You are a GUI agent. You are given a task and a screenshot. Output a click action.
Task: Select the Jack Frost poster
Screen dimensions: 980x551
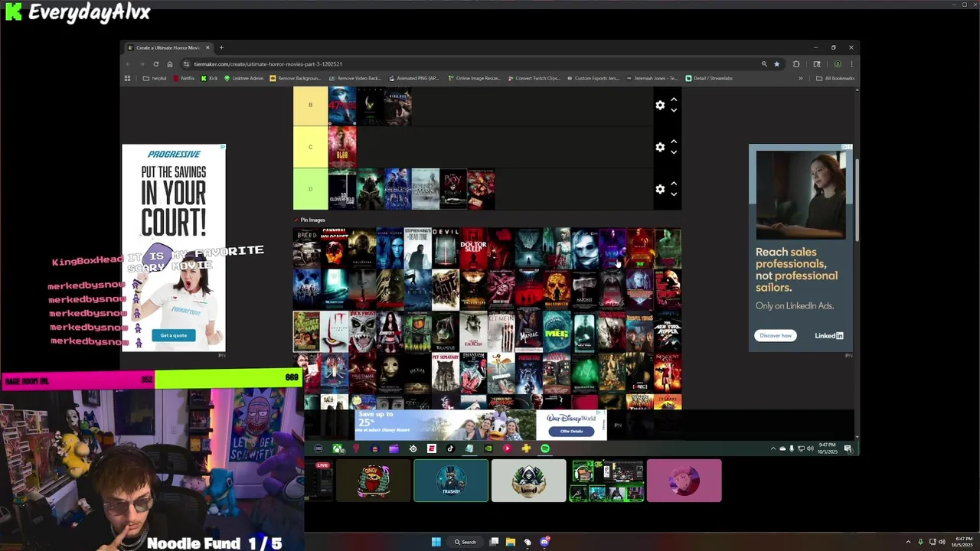[x=361, y=331]
